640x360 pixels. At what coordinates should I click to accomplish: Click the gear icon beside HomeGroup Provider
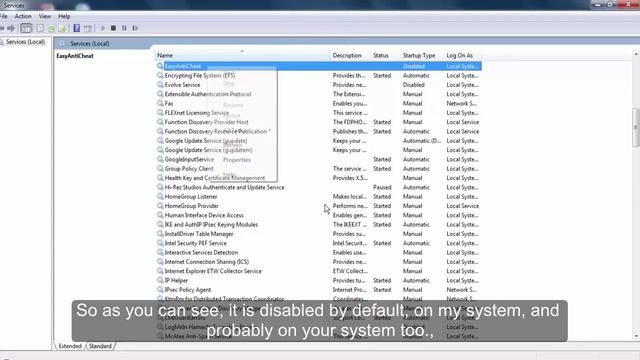coord(160,206)
